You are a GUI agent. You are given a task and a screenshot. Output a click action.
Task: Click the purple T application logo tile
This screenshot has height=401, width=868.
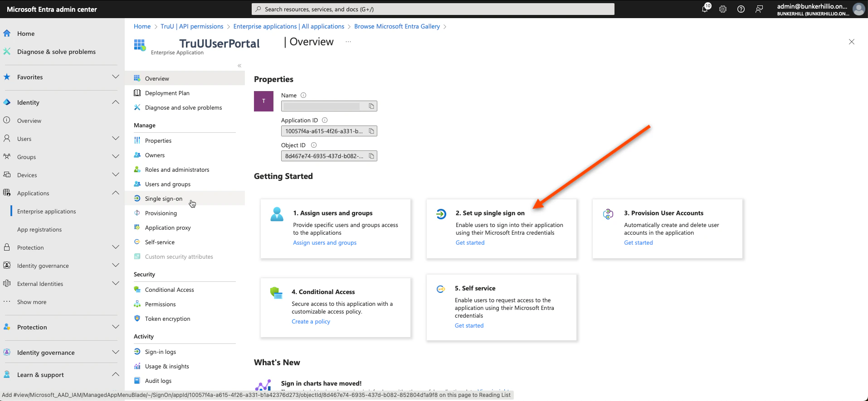263,101
